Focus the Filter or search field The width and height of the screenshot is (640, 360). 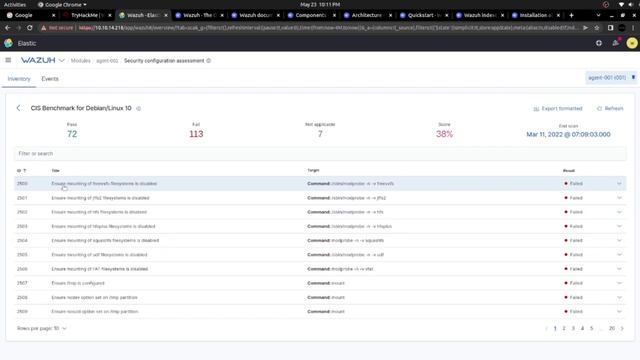tap(320, 153)
